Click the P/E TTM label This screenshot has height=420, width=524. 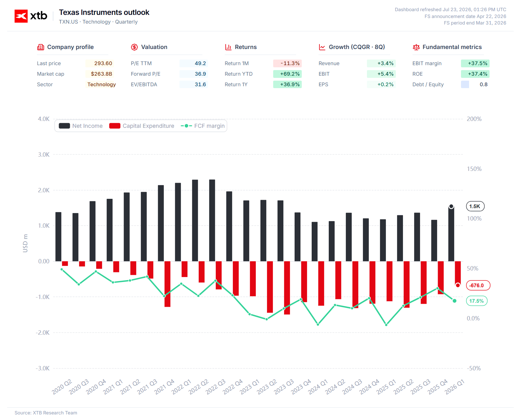[x=141, y=63]
